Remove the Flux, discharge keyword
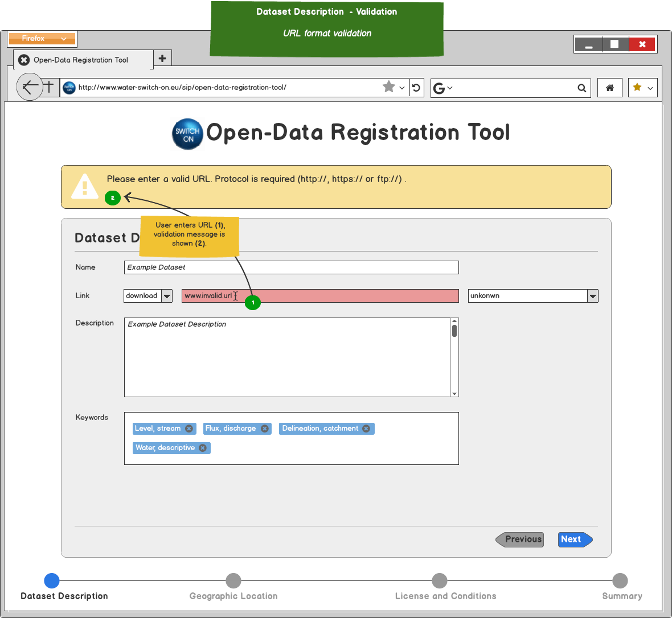672x618 pixels. pos(265,429)
